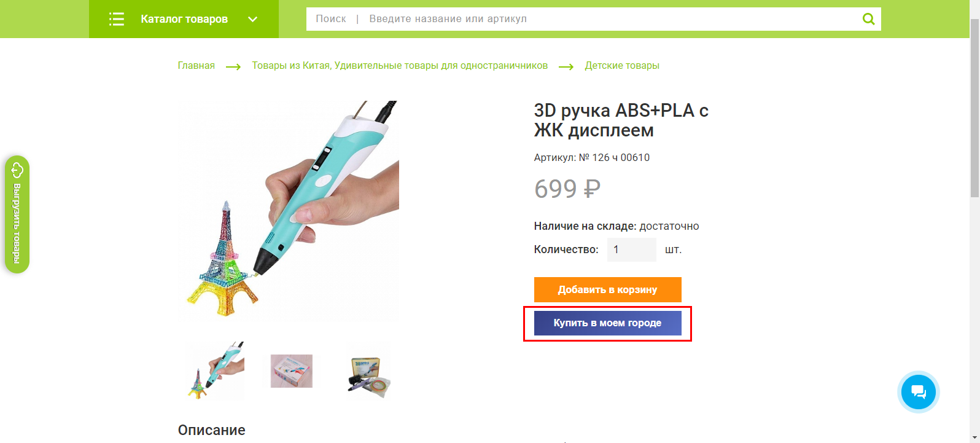Select the third thumbnail with the pen kit

coord(368,371)
